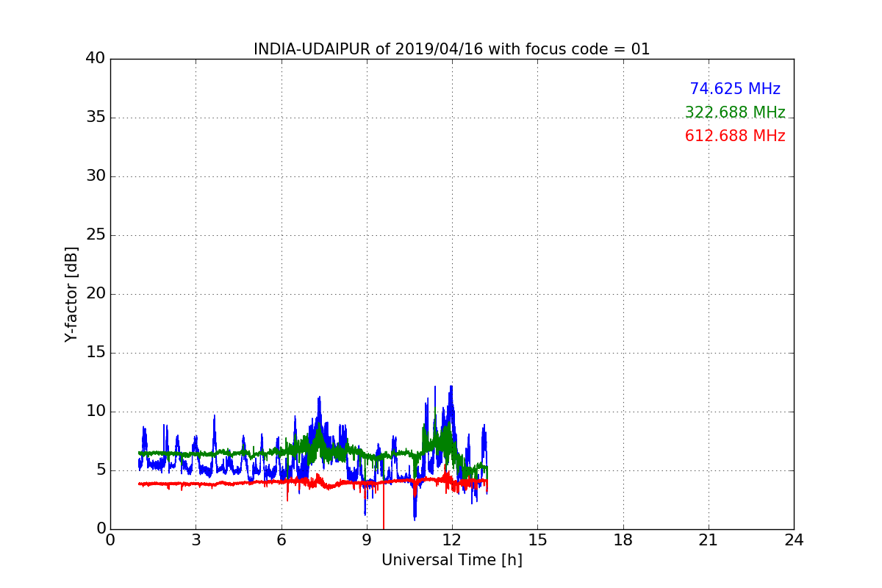Select the 612.688 MHz legend label
The width and height of the screenshot is (882, 588).
[735, 136]
